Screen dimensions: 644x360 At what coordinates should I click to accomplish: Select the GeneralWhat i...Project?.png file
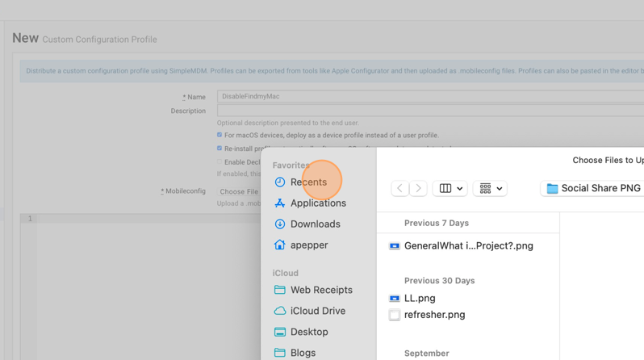(x=468, y=245)
